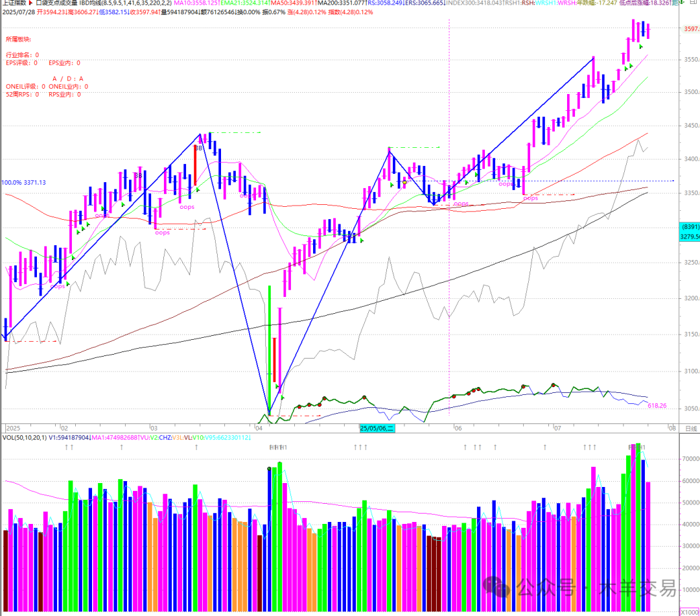Click the red arrow beside 上证指数 title
The height and width of the screenshot is (616, 700).
tap(30, 3)
